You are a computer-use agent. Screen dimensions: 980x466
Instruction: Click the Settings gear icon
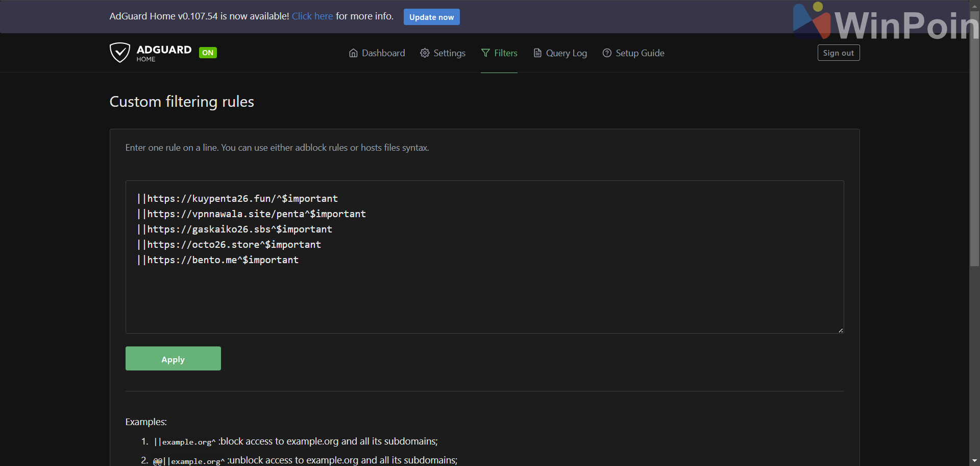pos(425,53)
